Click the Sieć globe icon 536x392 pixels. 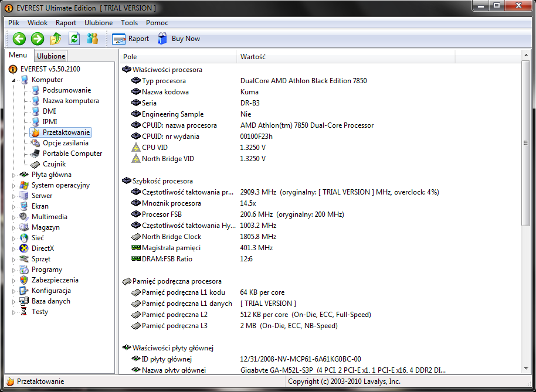(24, 238)
